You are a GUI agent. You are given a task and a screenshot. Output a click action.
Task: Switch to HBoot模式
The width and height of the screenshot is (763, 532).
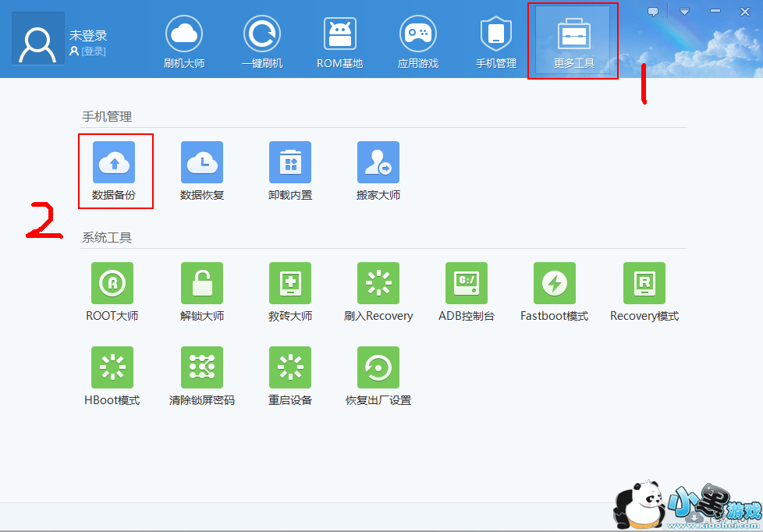click(112, 376)
